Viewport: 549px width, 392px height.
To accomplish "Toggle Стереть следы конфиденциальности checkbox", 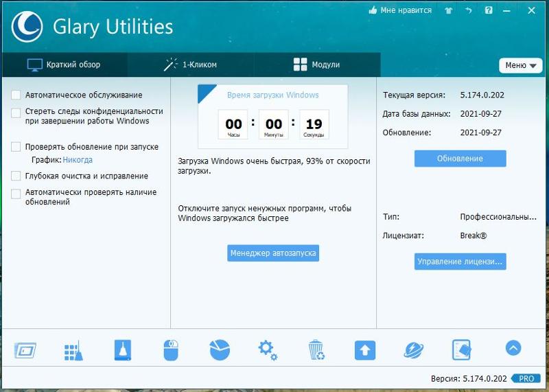I will click(x=16, y=113).
